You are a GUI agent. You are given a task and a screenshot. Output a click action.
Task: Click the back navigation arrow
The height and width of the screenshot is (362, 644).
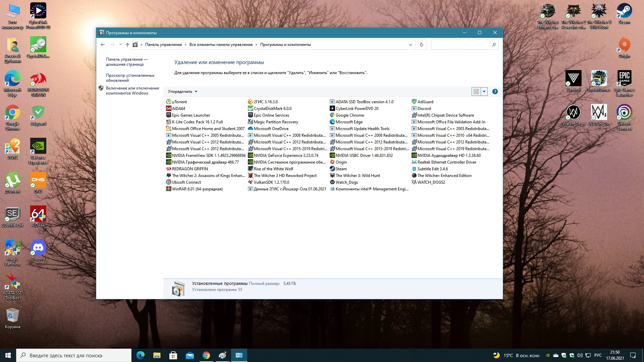[103, 45]
